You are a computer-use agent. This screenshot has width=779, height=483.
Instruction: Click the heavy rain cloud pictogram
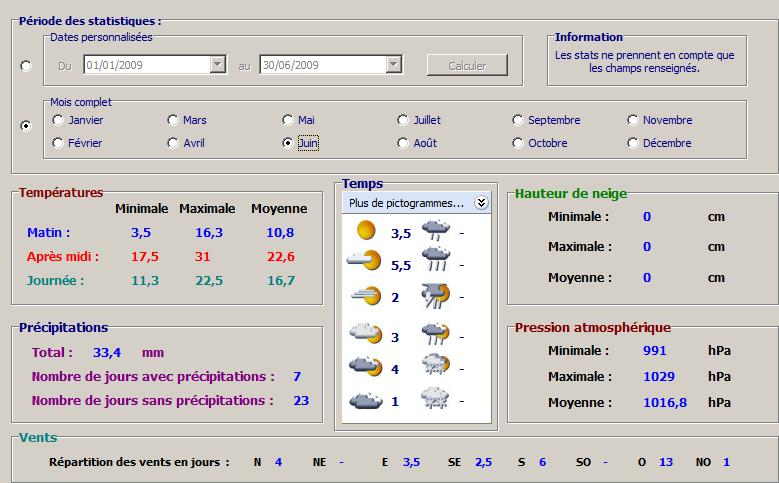pyautogui.click(x=435, y=263)
